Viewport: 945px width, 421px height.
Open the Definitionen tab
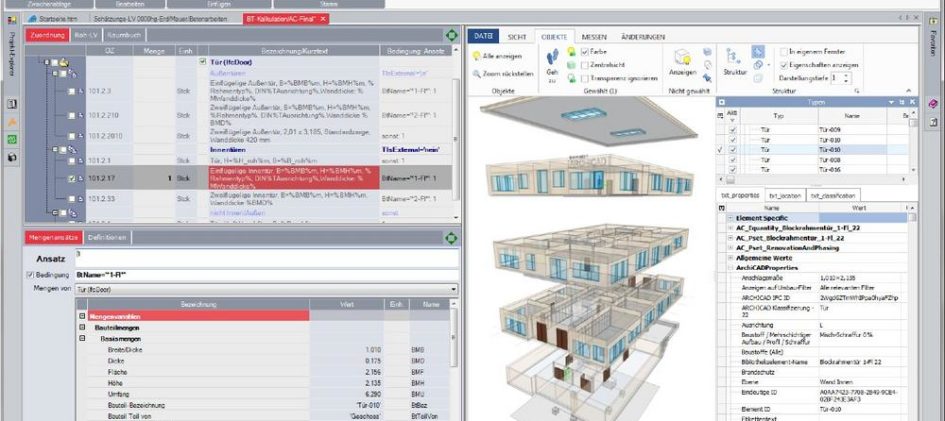[107, 237]
